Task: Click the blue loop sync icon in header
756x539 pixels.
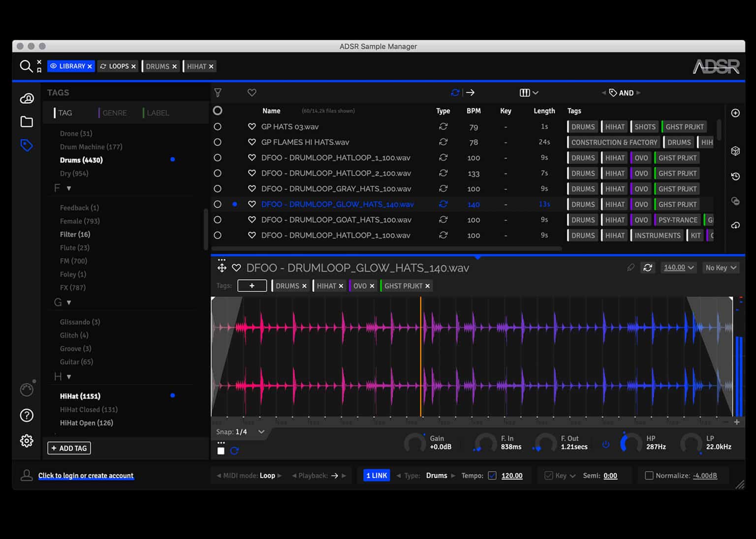Action: [455, 92]
